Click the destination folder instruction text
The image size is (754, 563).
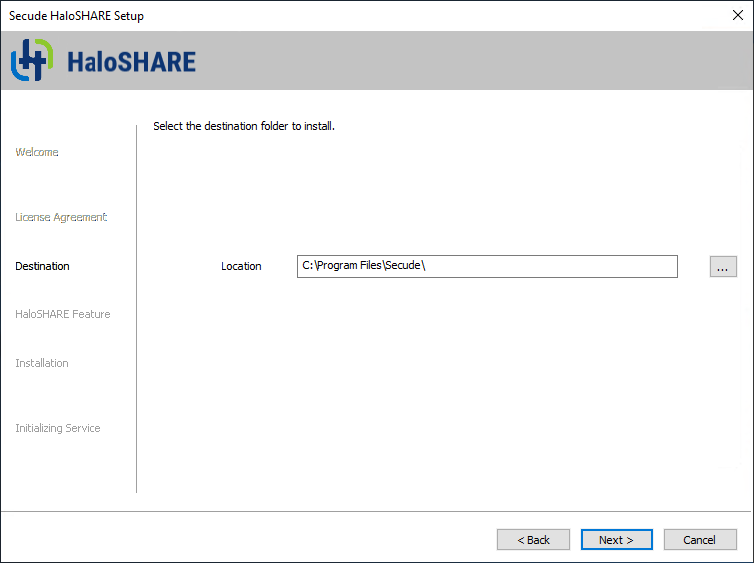[x=243, y=126]
